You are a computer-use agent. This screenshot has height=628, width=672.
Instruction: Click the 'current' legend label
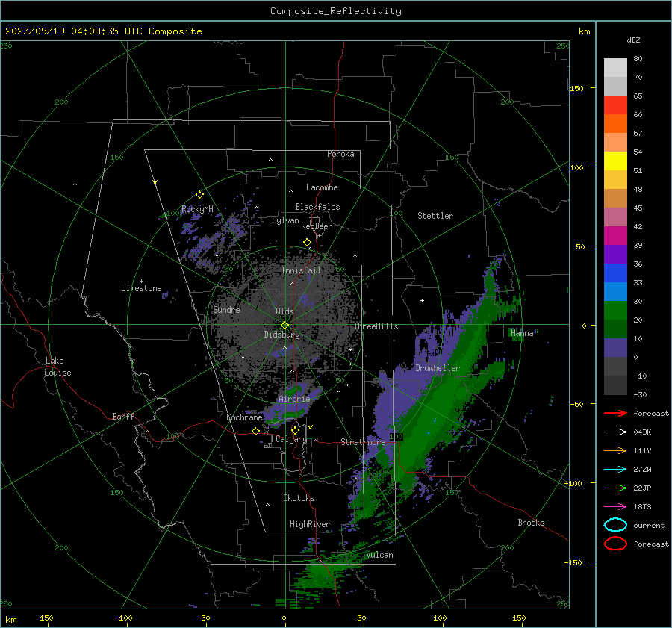(x=649, y=525)
